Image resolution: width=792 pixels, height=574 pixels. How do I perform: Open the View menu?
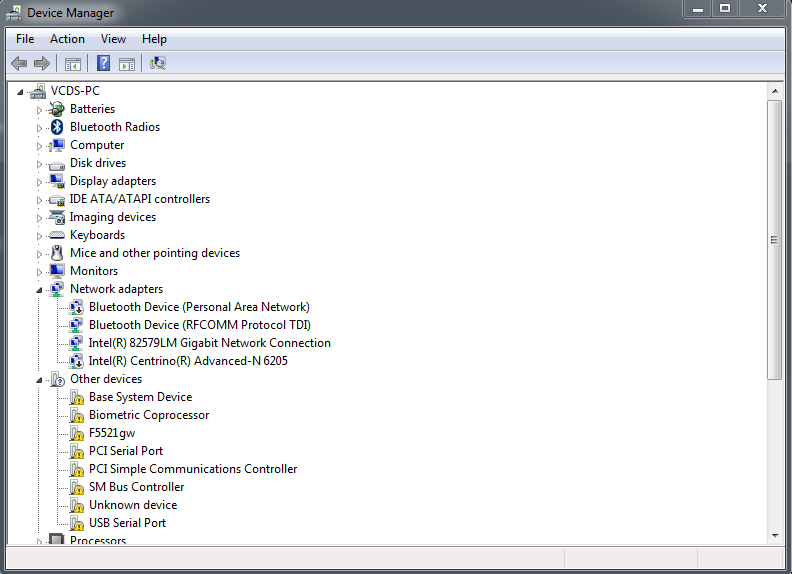(113, 39)
